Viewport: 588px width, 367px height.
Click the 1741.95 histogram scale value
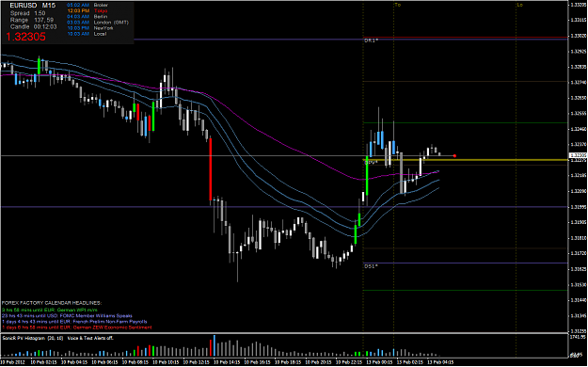point(578,337)
